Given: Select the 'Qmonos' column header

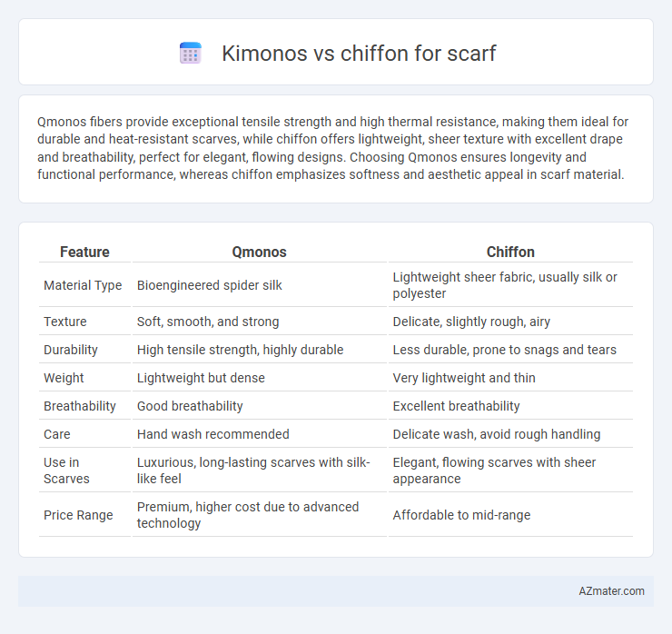Looking at the screenshot, I should [x=260, y=253].
